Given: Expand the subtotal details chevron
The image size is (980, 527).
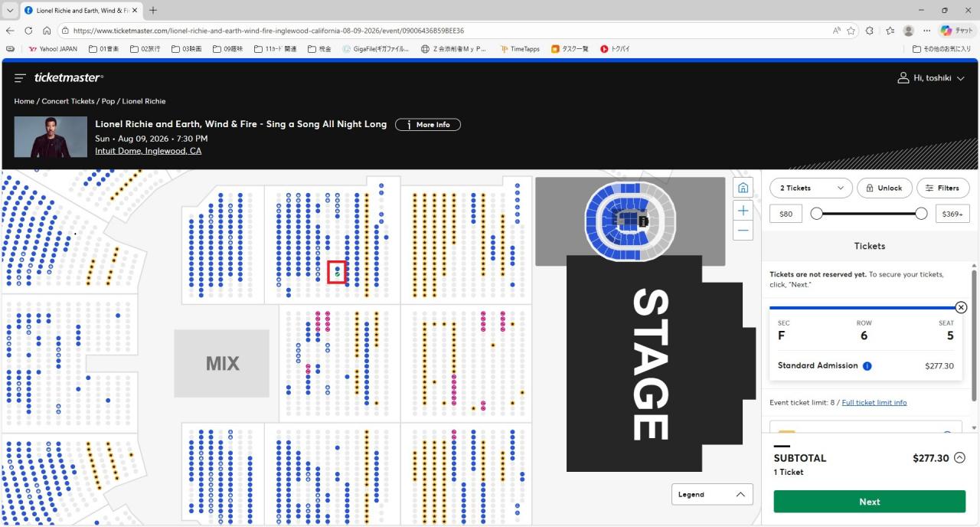Looking at the screenshot, I should (x=959, y=458).
